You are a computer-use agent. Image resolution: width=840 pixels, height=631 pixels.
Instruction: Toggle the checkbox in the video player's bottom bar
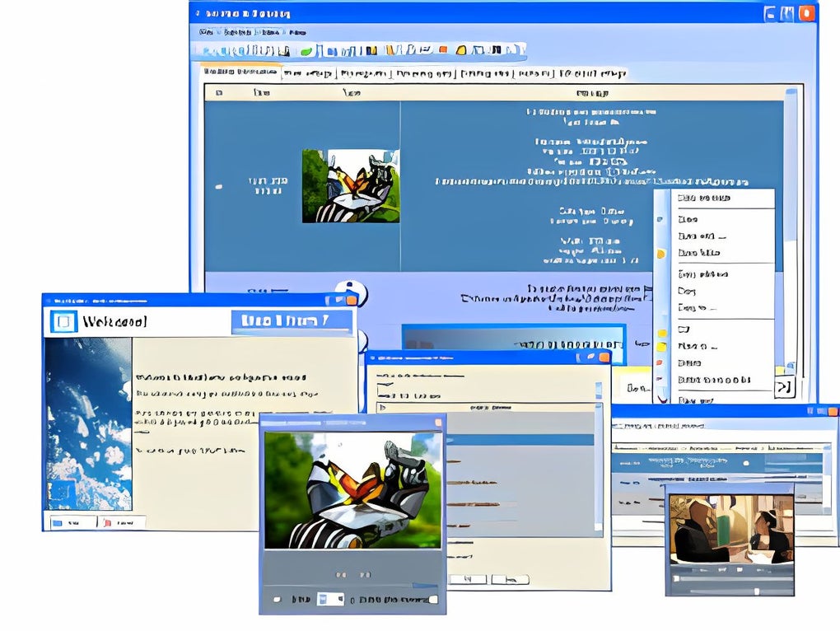coord(277,599)
